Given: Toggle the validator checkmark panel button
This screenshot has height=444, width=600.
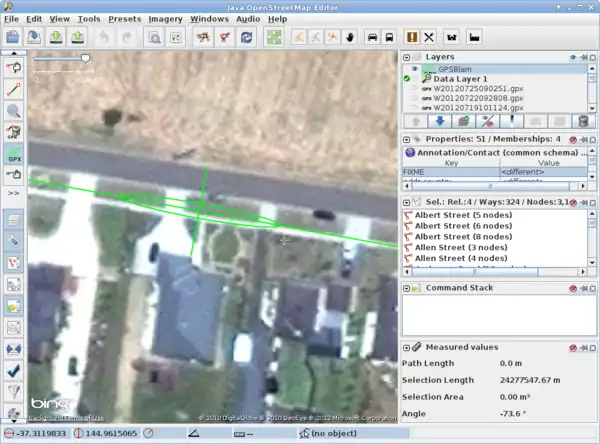Looking at the screenshot, I should (x=14, y=369).
